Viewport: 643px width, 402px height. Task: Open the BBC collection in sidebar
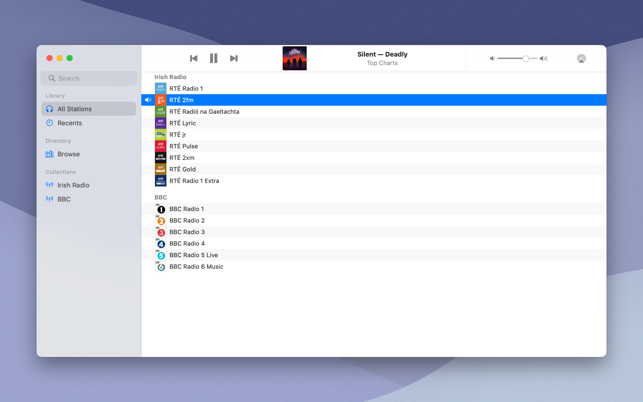pos(89,199)
